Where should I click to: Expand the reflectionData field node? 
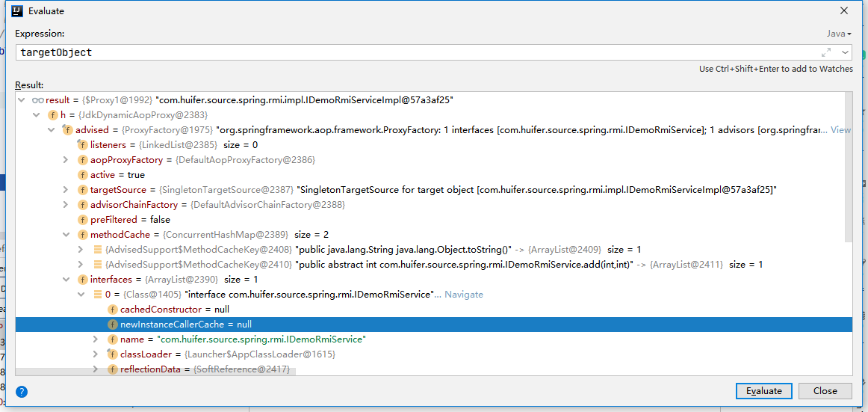[x=96, y=369]
